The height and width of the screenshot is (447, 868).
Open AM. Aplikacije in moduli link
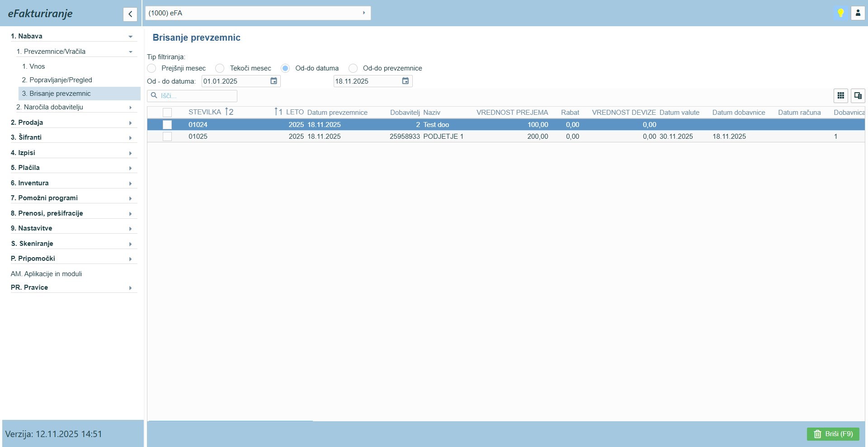point(46,274)
